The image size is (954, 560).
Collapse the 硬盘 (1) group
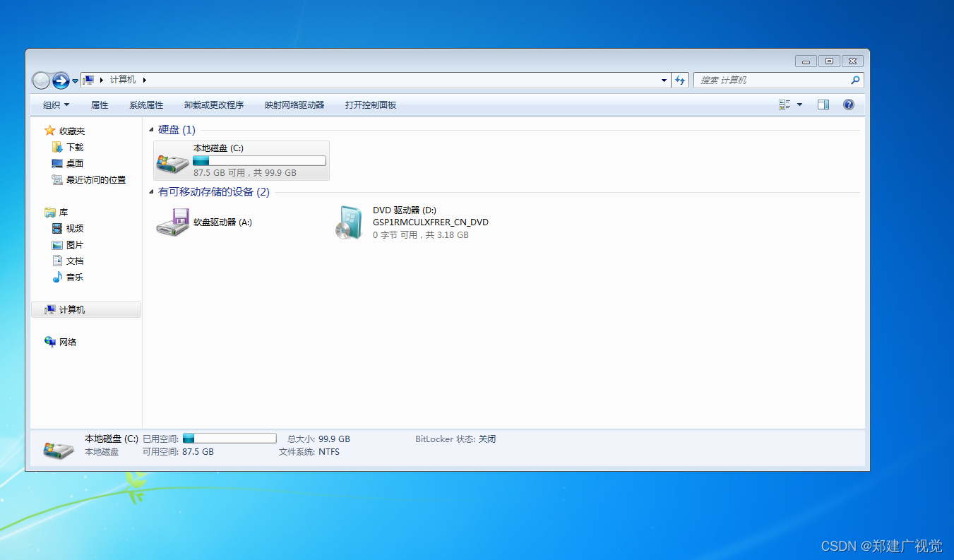click(152, 130)
